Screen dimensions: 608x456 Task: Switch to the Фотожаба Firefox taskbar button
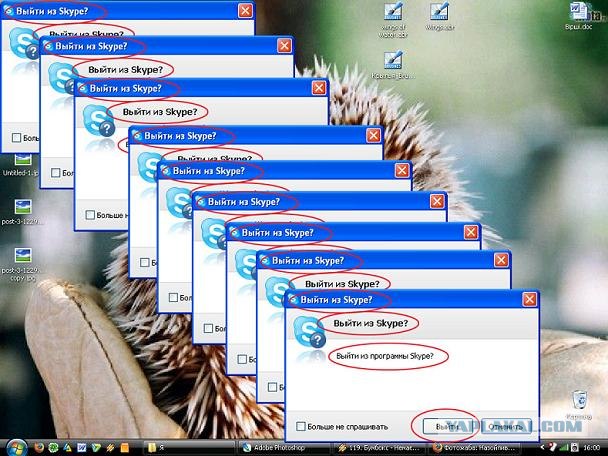(x=476, y=448)
